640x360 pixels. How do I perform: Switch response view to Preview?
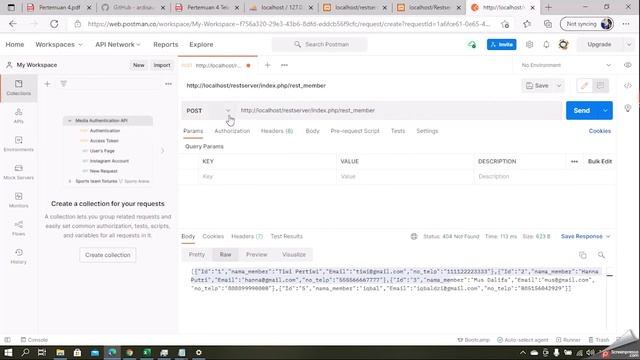click(x=256, y=254)
